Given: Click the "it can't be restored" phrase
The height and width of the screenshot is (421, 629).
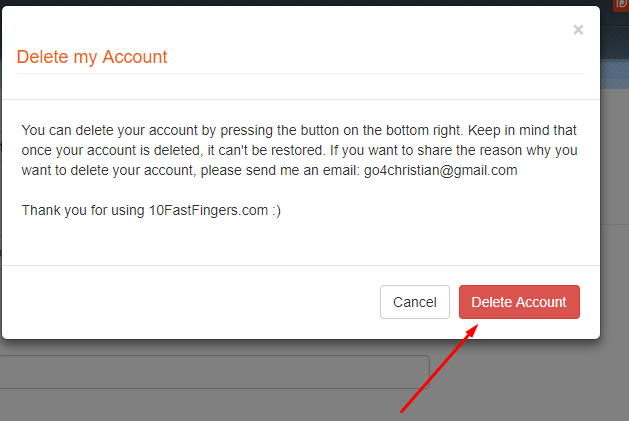Looking at the screenshot, I should [266, 151].
